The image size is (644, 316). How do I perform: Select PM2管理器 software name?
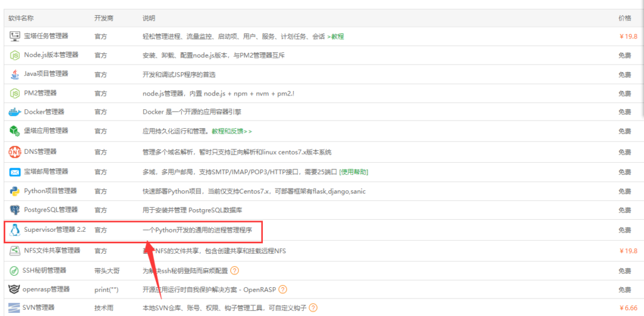40,93
